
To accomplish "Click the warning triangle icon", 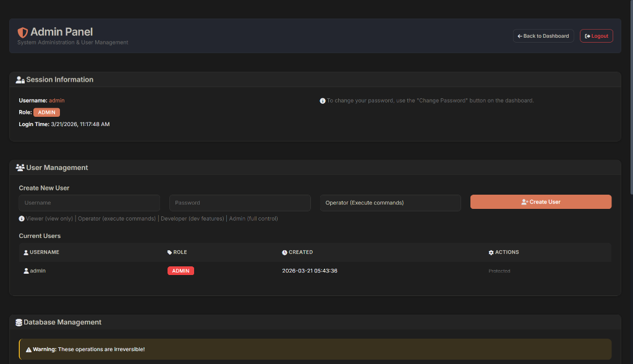I will click(x=28, y=349).
